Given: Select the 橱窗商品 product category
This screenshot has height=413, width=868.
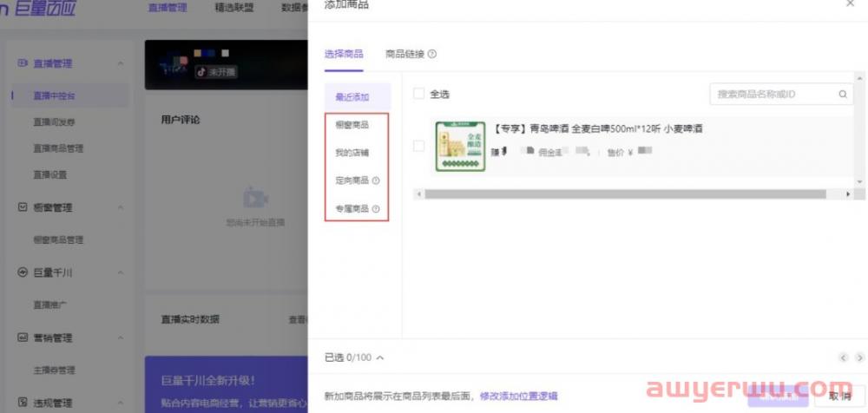Looking at the screenshot, I should pyautogui.click(x=352, y=125).
